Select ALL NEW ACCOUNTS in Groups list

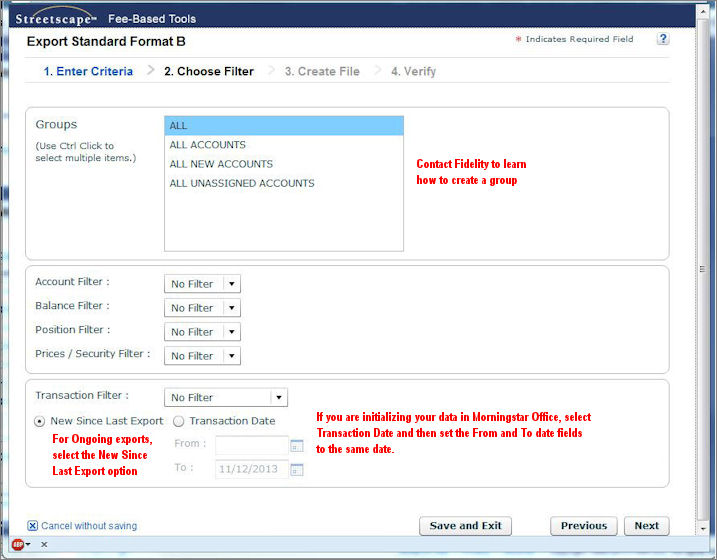[x=221, y=164]
